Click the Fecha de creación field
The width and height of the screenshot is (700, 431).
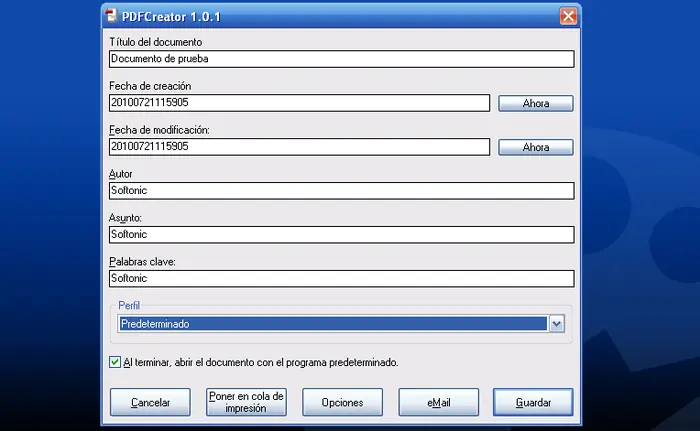pos(299,103)
